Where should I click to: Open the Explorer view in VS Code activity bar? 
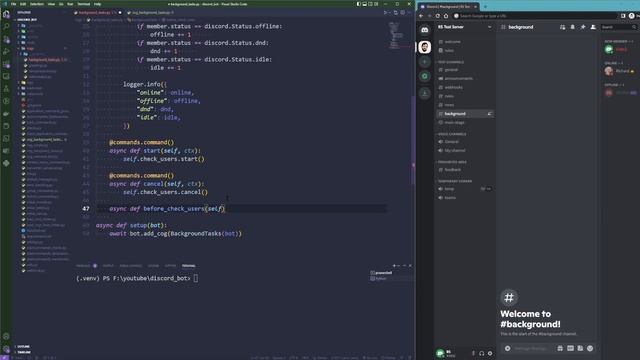6,14
